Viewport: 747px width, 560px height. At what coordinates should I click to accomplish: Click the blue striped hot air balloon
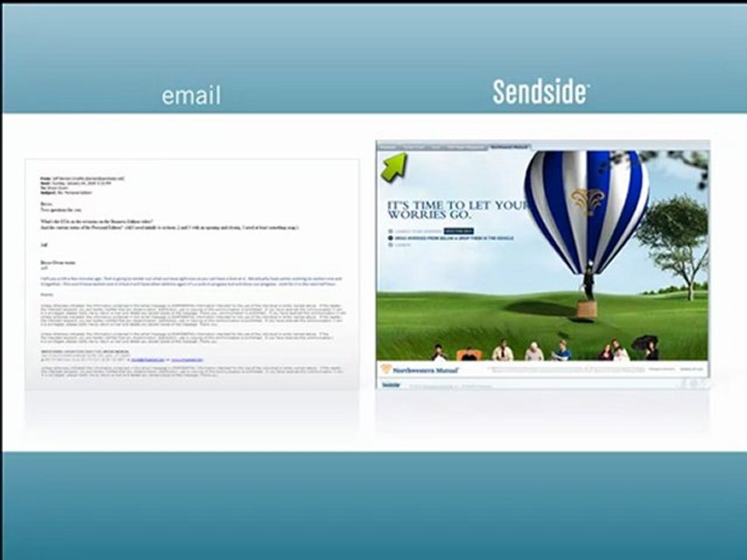[x=587, y=212]
